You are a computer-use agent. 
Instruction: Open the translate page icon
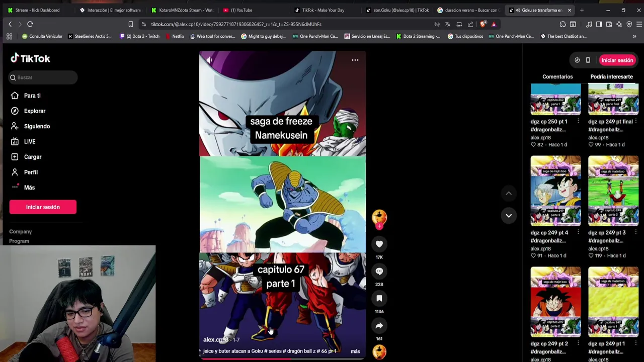(448, 24)
